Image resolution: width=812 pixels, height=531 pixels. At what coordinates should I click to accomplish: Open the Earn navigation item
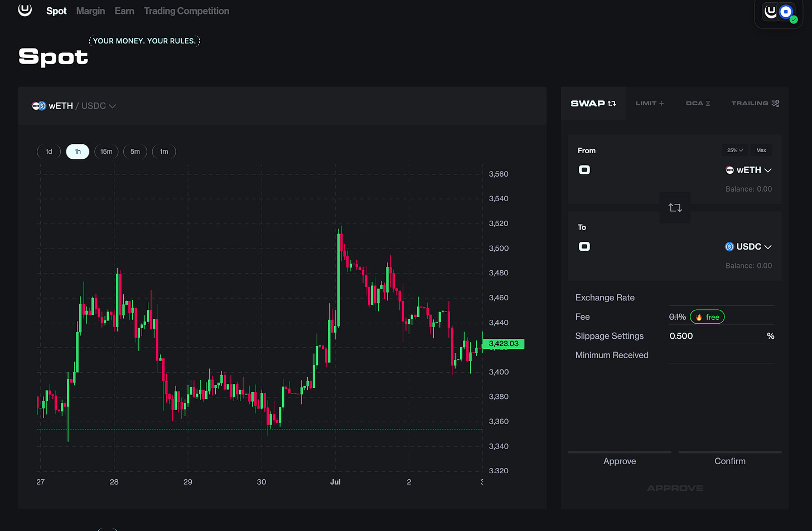coord(124,11)
